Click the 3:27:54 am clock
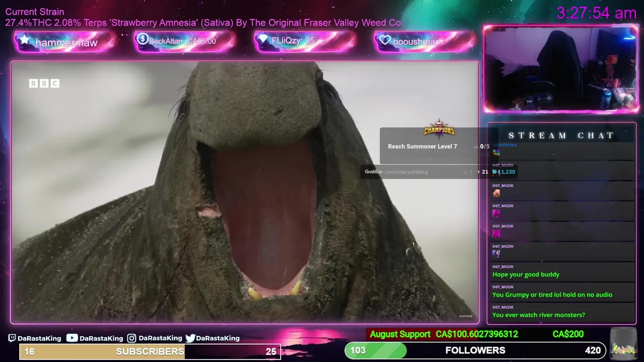Viewport: 644px width, 362px height. pos(597,13)
